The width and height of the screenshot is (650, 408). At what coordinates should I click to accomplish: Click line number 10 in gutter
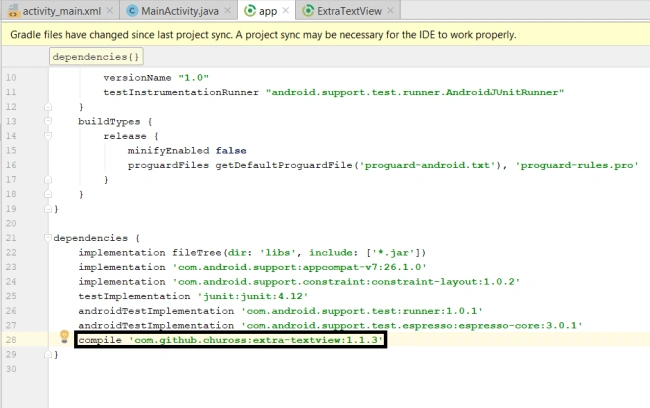click(x=11, y=78)
